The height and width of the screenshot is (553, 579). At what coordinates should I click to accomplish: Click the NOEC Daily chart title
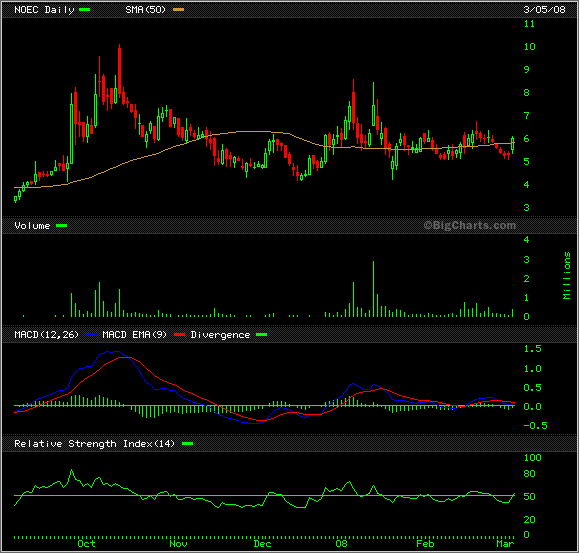[x=44, y=10]
